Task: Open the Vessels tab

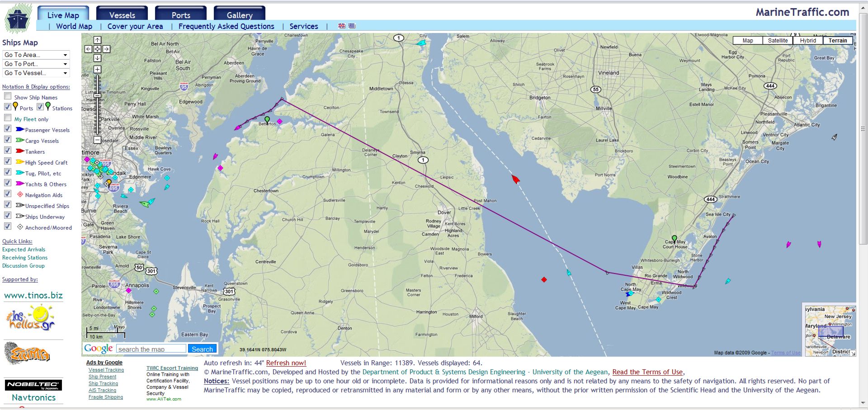Action: point(122,14)
